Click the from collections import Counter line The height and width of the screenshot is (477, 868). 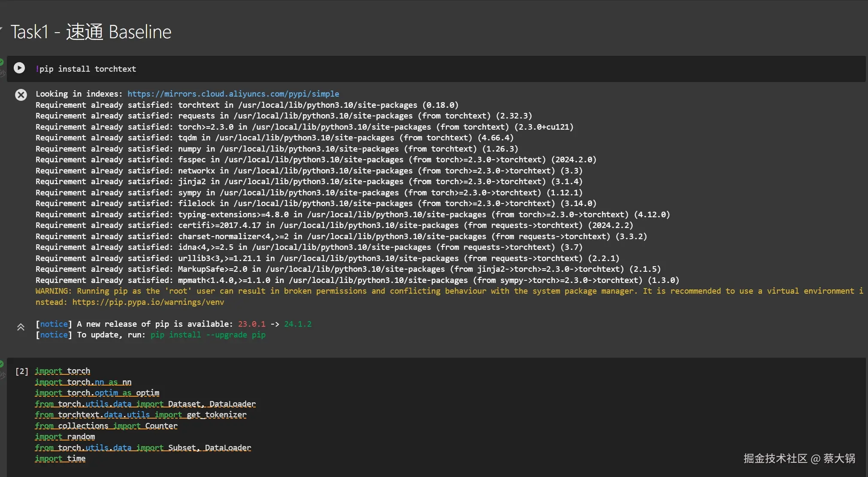click(106, 426)
